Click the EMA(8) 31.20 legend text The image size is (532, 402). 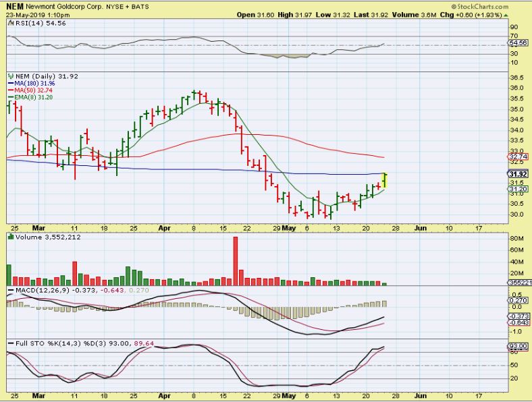(x=33, y=98)
